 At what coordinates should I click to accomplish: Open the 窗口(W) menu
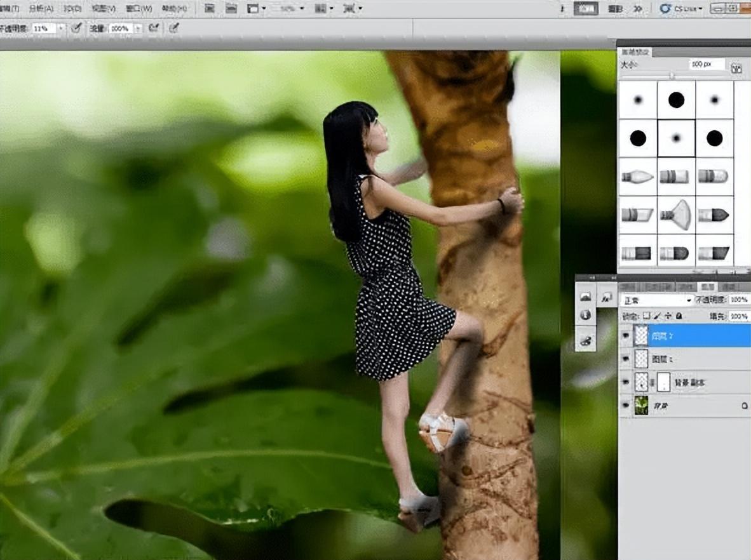[x=139, y=8]
